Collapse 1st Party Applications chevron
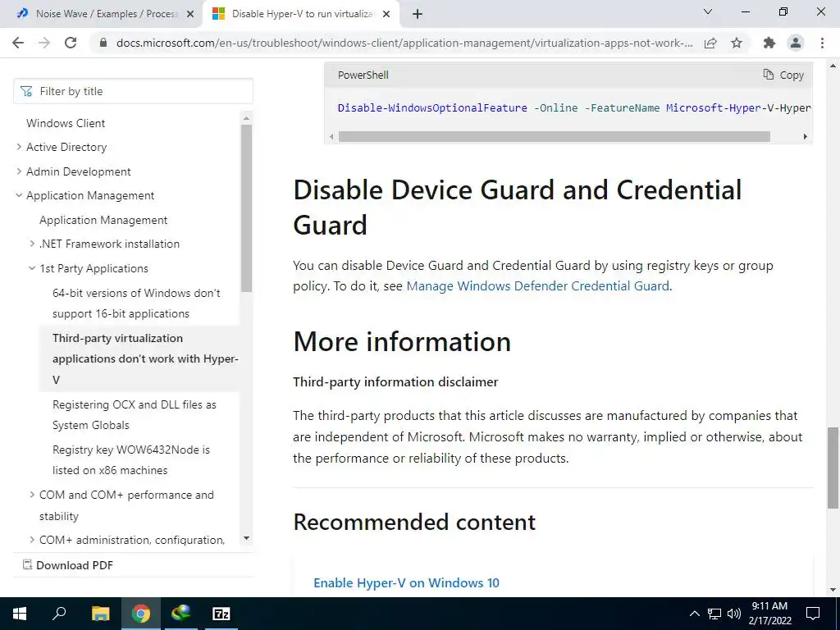 (32, 268)
